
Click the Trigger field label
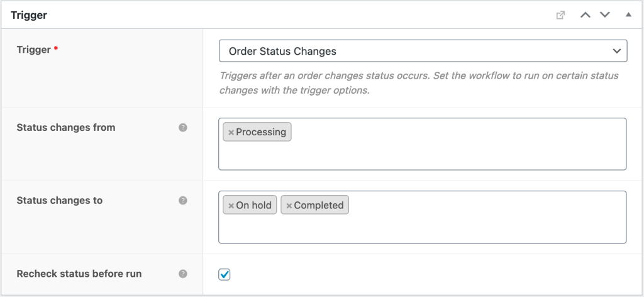(33, 49)
